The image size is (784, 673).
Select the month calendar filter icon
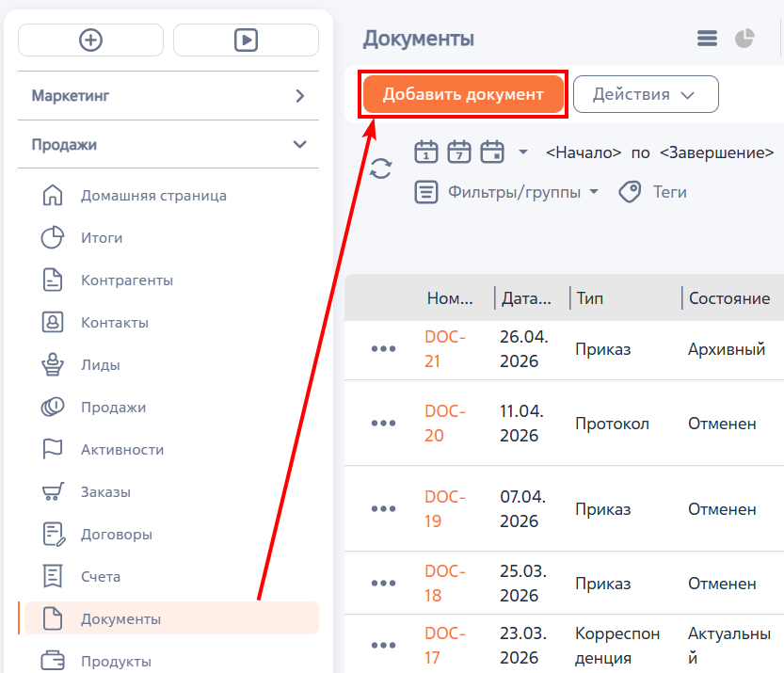(x=492, y=152)
